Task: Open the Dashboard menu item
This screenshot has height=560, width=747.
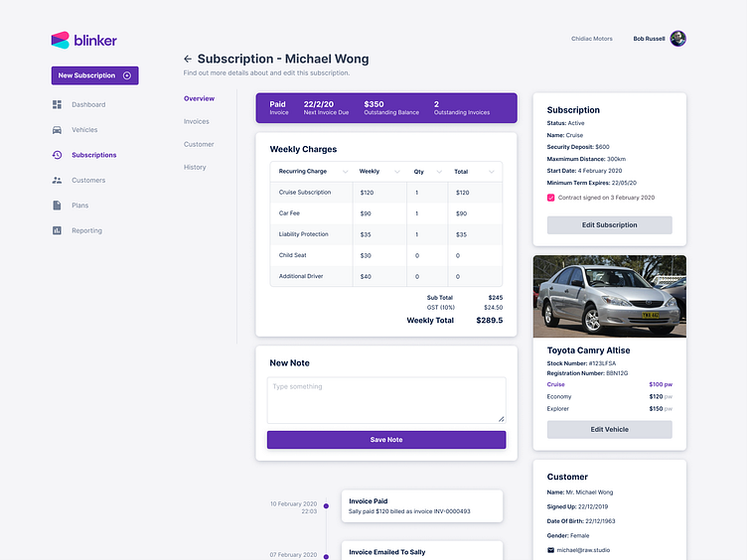Action: click(x=88, y=104)
